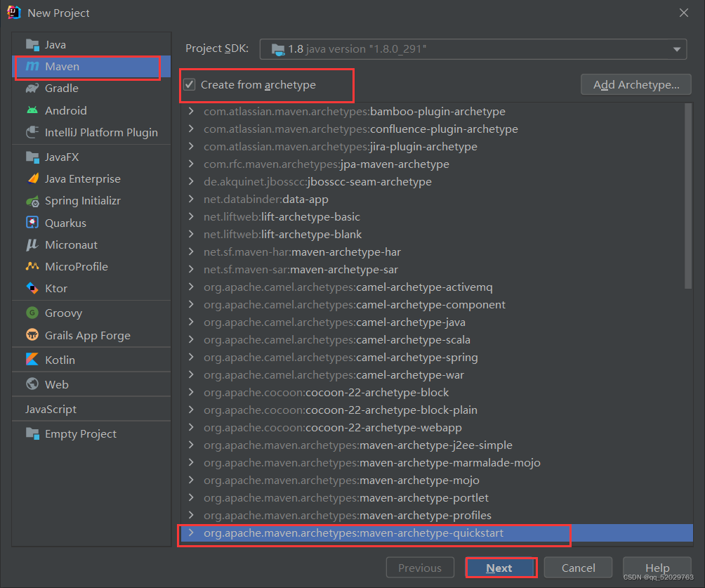
Task: Expand maven-archetype-quickstart node
Action: (x=191, y=533)
